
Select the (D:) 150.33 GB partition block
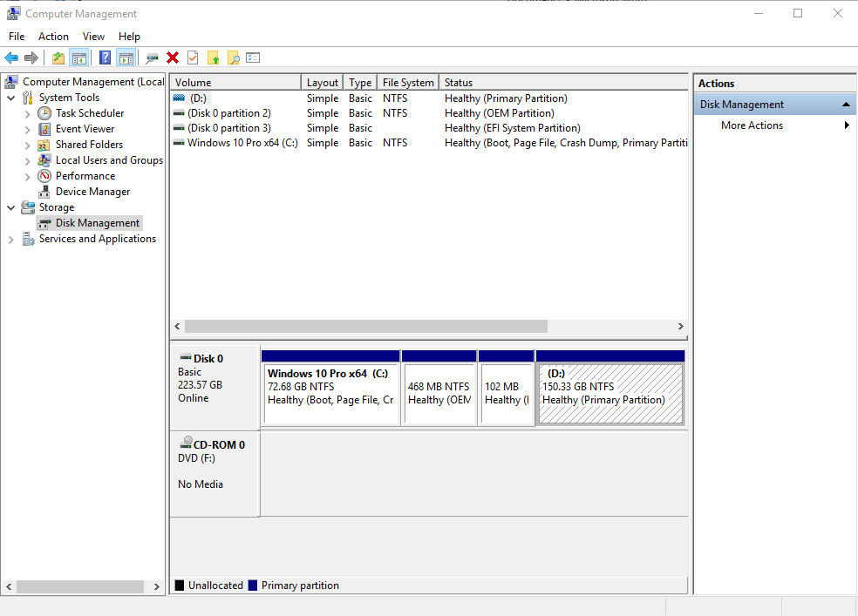click(610, 387)
